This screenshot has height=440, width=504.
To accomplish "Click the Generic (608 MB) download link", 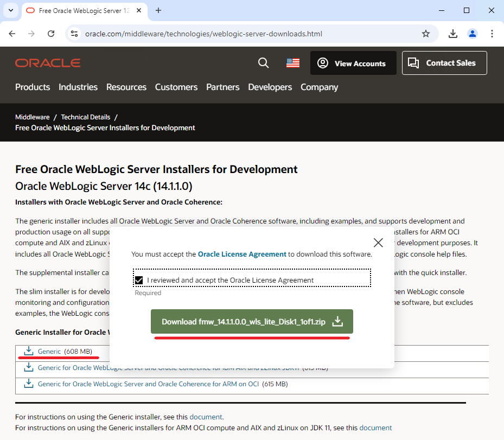I will (49, 351).
